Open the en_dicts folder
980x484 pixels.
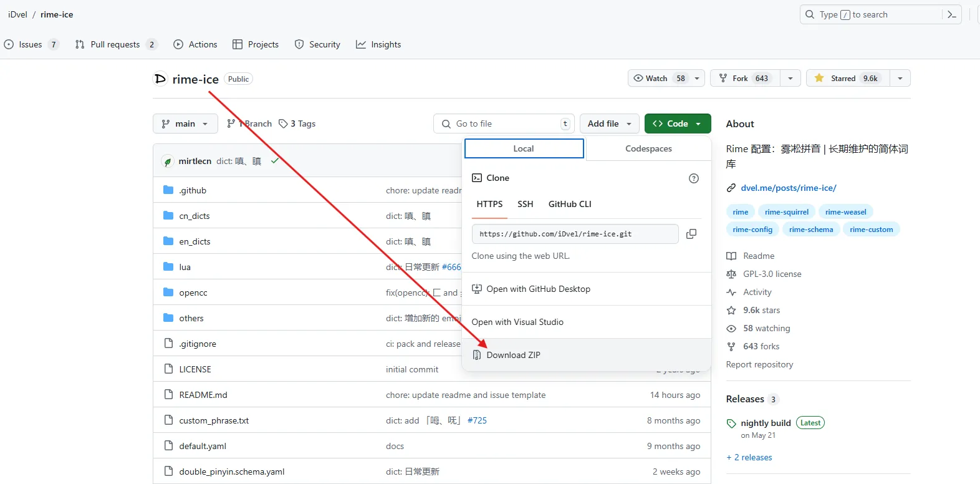195,241
